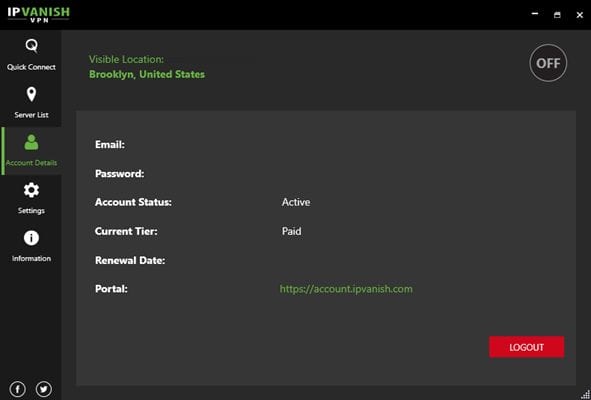This screenshot has height=400, width=591.
Task: Open Quick Connect magnifier icon
Action: (31, 46)
